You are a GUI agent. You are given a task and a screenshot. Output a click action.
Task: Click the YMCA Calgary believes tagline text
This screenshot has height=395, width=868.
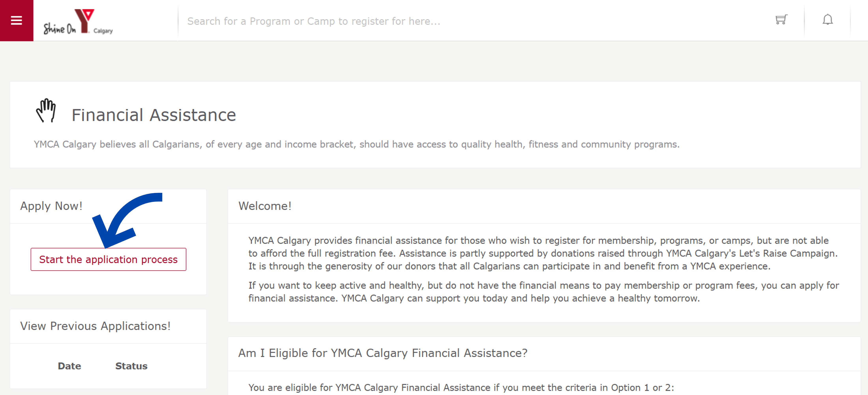coord(356,144)
